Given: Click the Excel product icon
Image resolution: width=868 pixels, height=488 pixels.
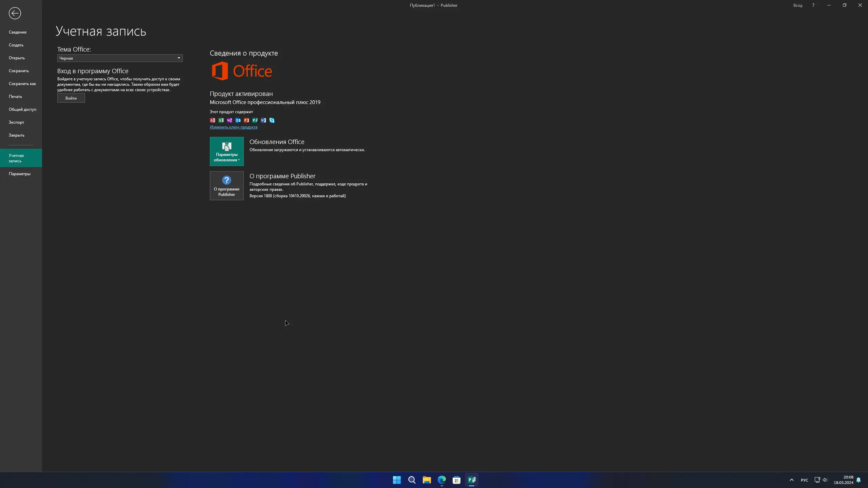Looking at the screenshot, I should tap(221, 120).
